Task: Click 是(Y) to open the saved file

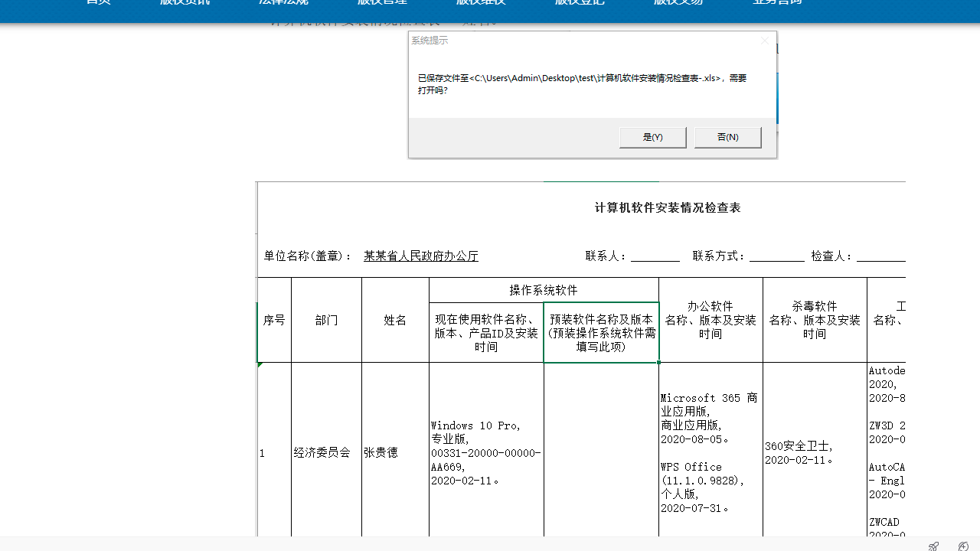Action: tap(652, 137)
